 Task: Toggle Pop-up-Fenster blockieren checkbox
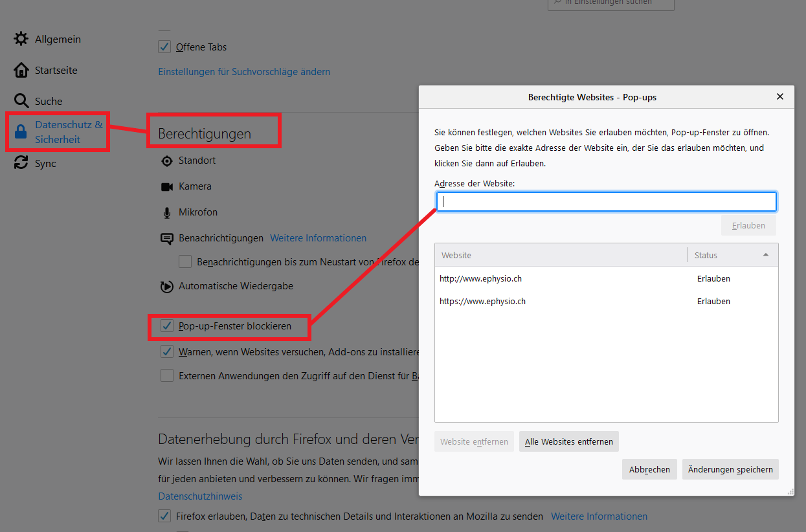(167, 326)
